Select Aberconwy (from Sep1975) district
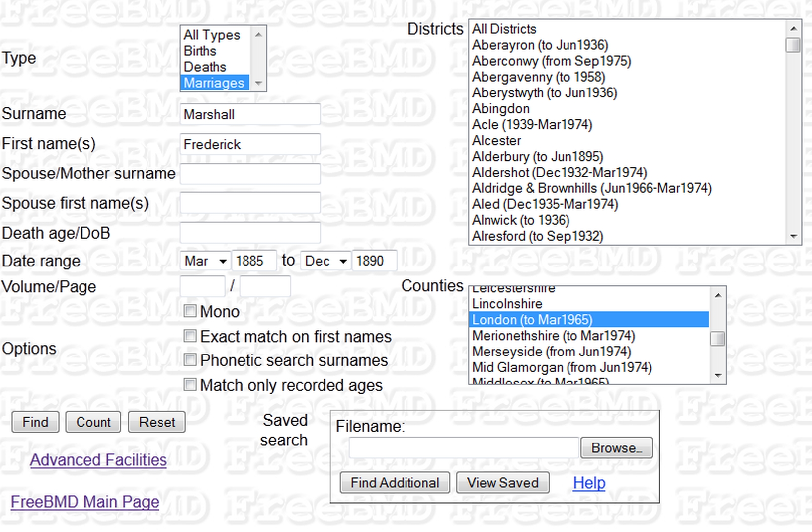 [x=627, y=61]
